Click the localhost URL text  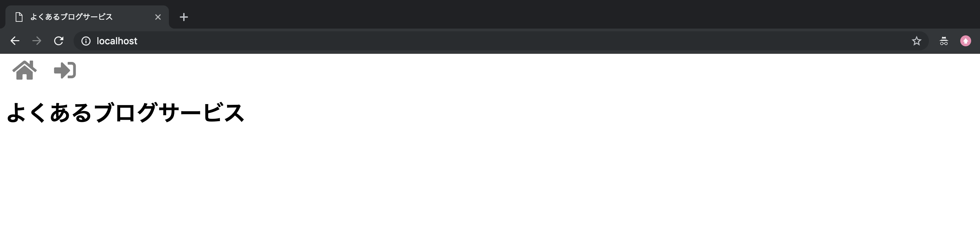117,41
